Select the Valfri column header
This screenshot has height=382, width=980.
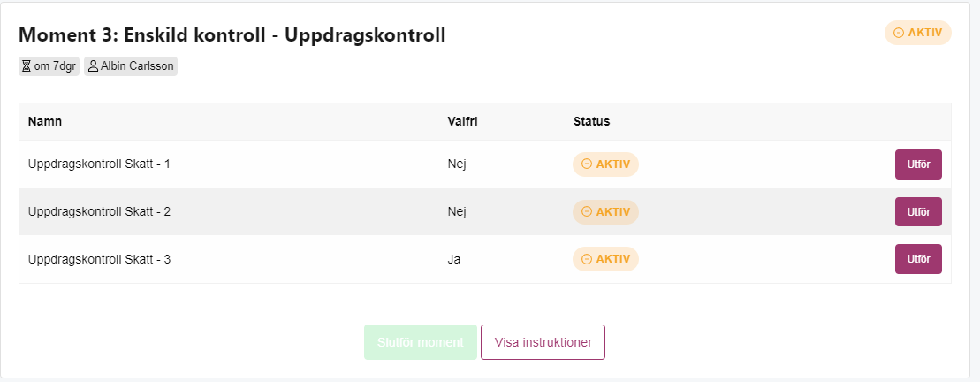pos(462,121)
